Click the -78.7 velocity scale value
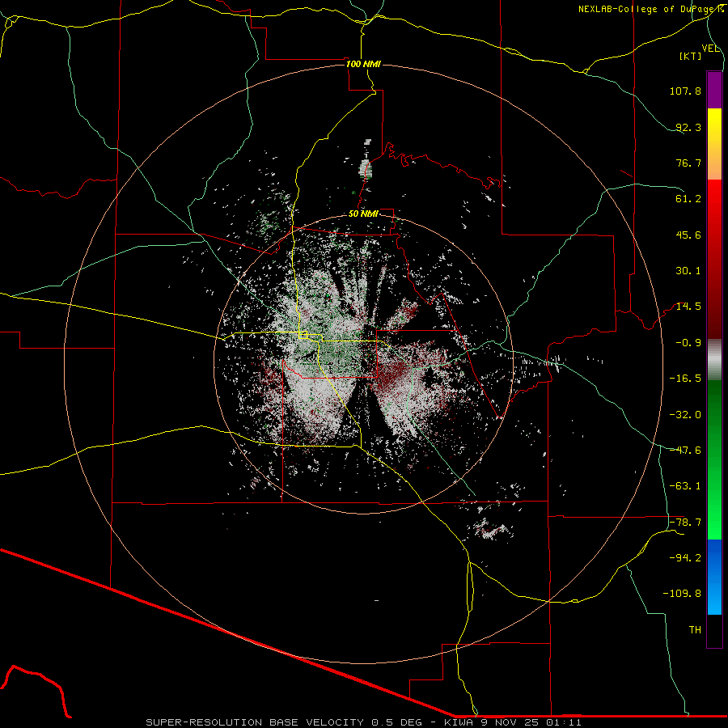 pos(685,523)
